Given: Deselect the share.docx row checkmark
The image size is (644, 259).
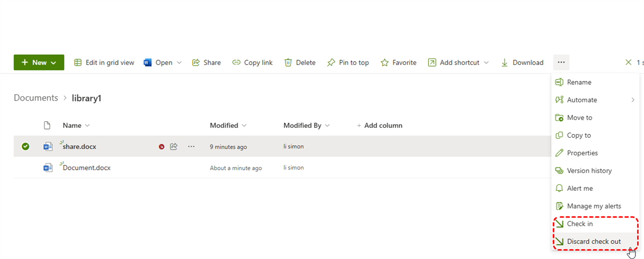Looking at the screenshot, I should (x=25, y=146).
